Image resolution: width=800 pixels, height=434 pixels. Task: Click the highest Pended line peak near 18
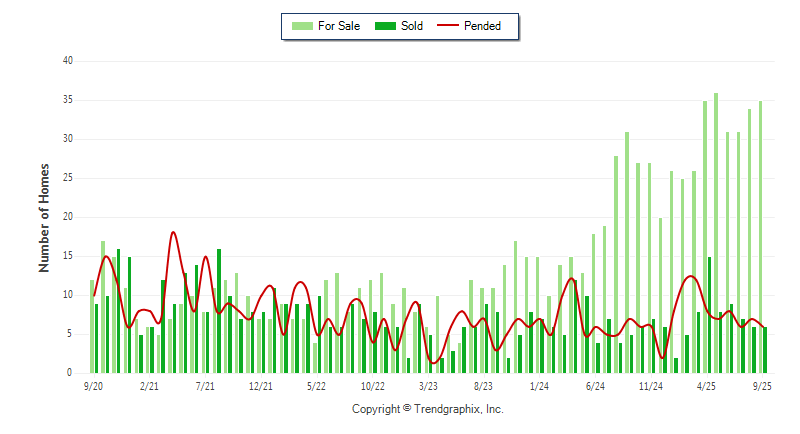point(173,233)
